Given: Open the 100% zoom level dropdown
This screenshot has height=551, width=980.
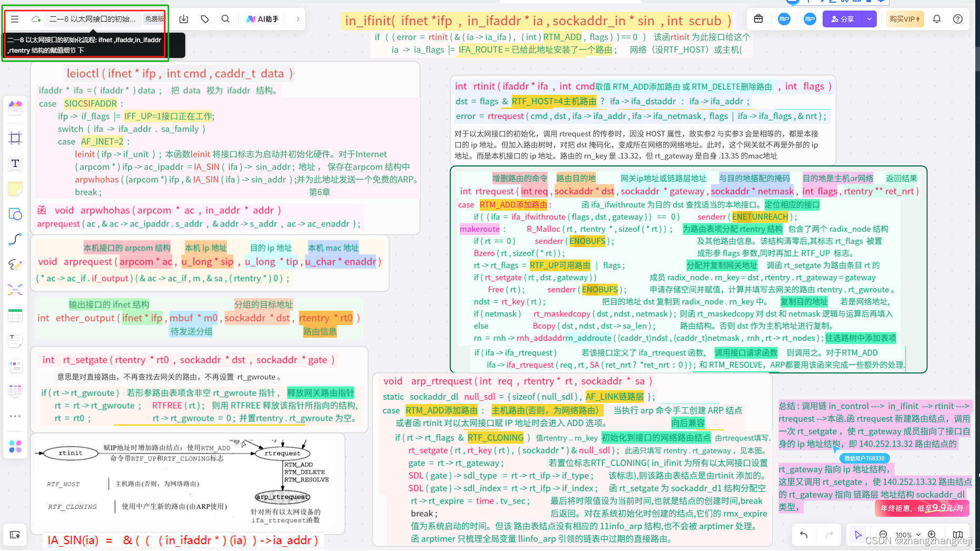Looking at the screenshot, I should pyautogui.click(x=908, y=535).
